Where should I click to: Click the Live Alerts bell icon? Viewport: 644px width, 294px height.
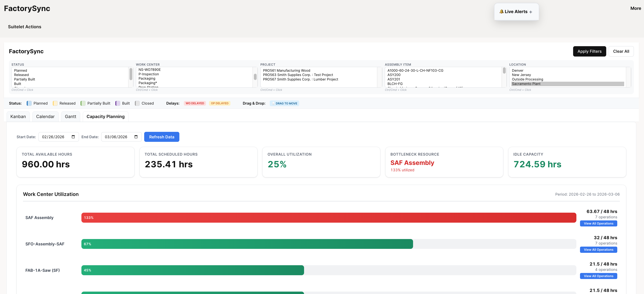click(502, 12)
